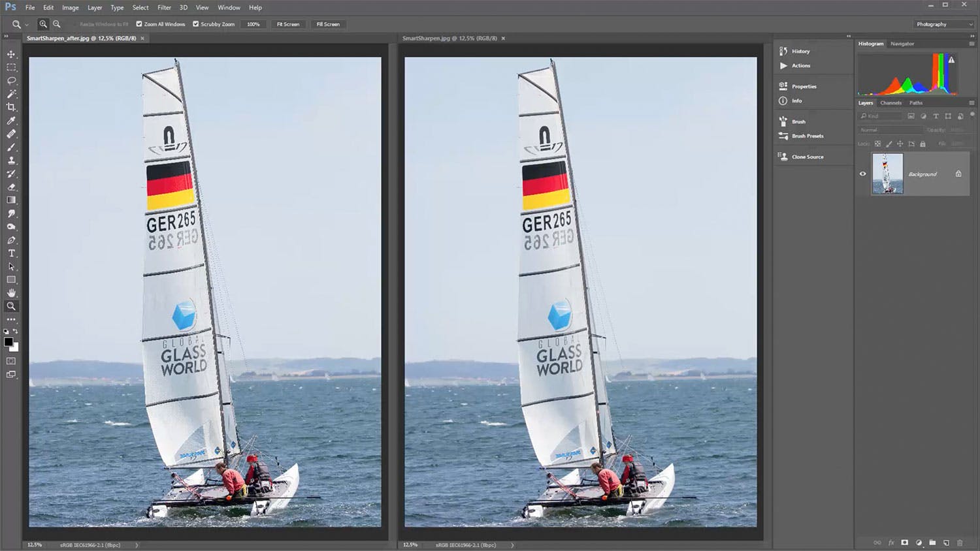Open the layer Kind filter dropdown
The image size is (980, 551).
(x=880, y=116)
